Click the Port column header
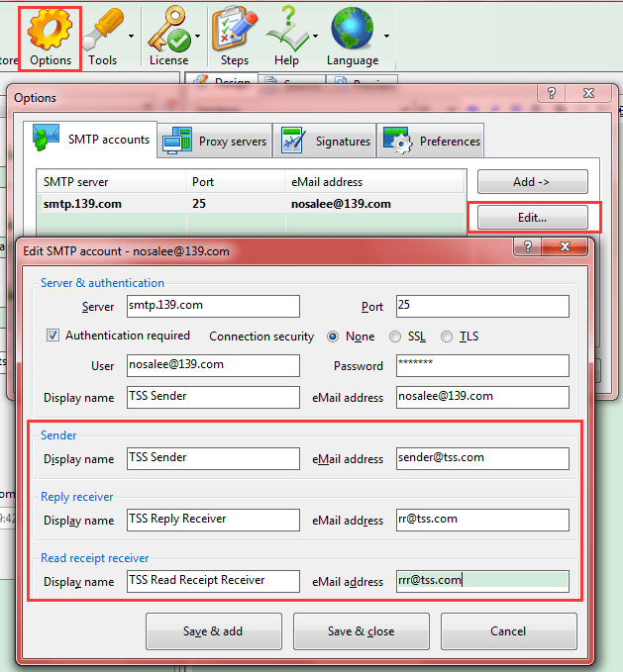Screen dimensions: 623x672 point(236,182)
